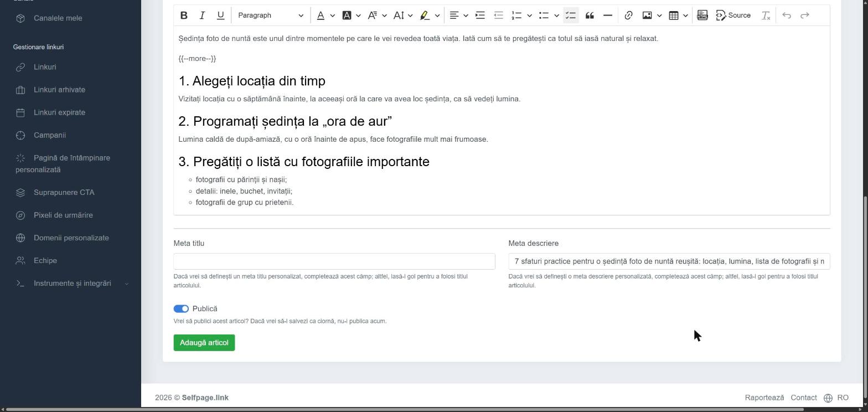Toggle the to-do list button
The height and width of the screenshot is (412, 868).
[x=571, y=16]
